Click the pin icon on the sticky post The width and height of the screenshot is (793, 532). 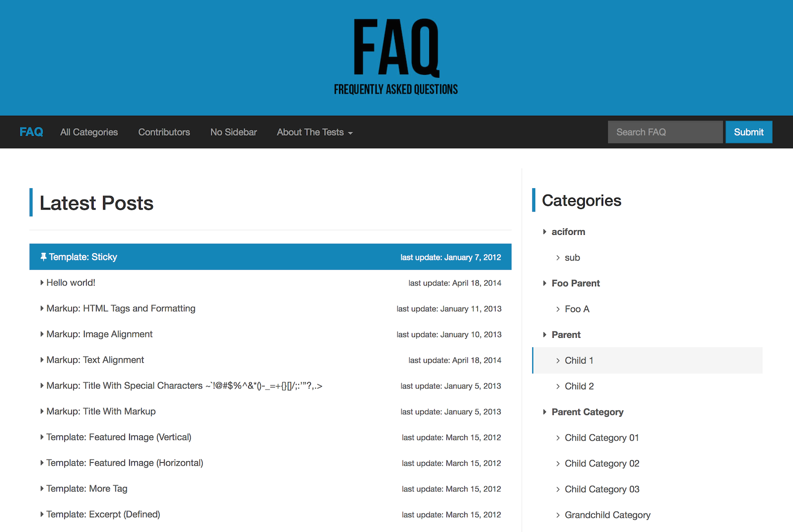[x=43, y=257]
